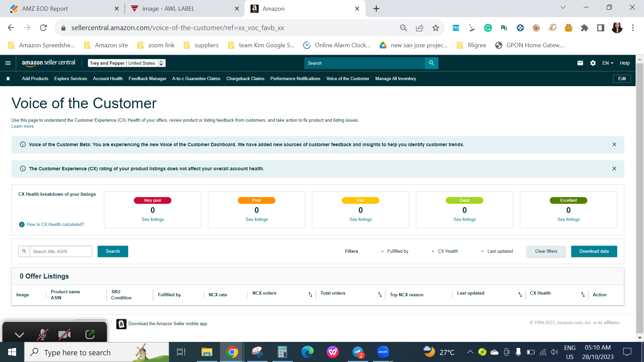
Task: Open the Learn more link
Action: (22, 126)
